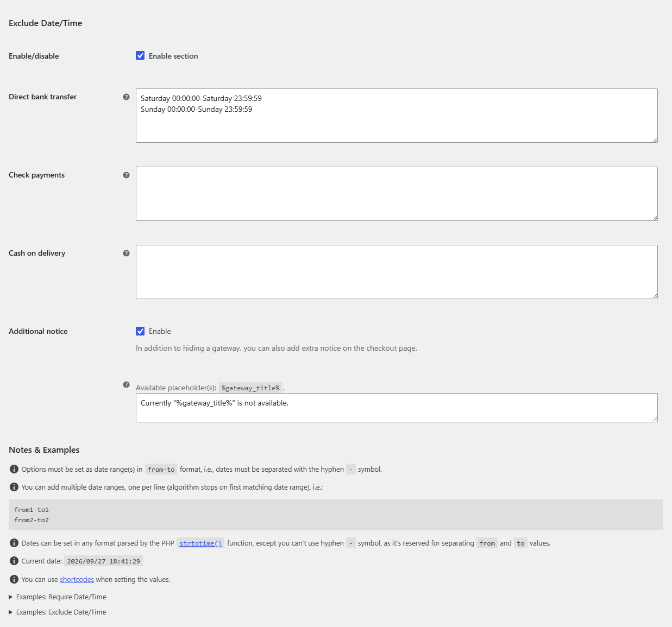Viewport: 672px width, 627px height.
Task: Click the 'Notes & Examples' heading
Action: (44, 450)
